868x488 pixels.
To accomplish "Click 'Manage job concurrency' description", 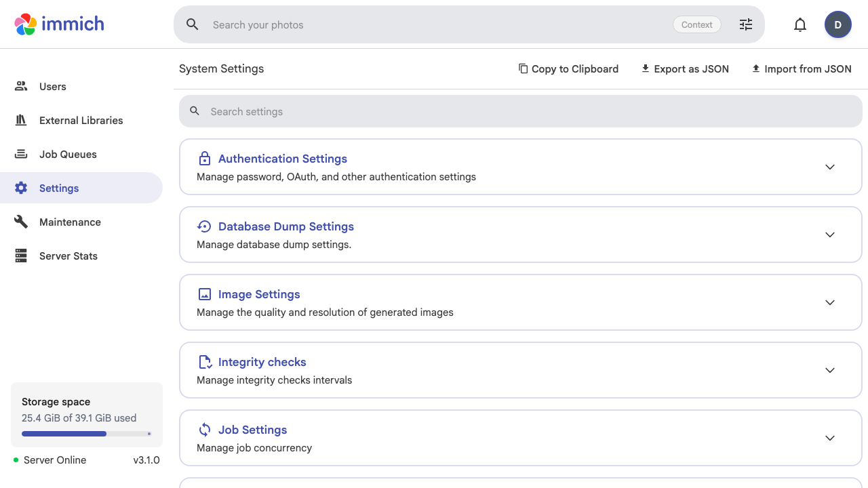I will tap(254, 448).
